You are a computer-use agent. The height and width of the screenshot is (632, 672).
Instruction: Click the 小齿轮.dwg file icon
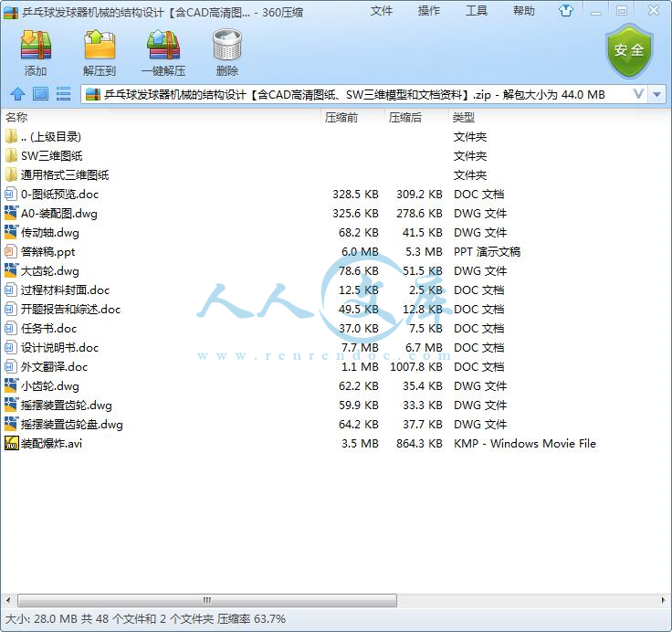(x=11, y=386)
